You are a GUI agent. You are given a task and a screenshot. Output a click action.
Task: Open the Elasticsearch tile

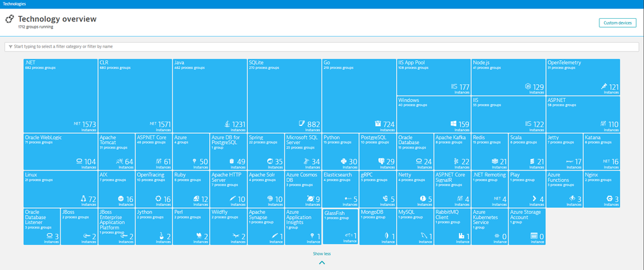point(341,189)
